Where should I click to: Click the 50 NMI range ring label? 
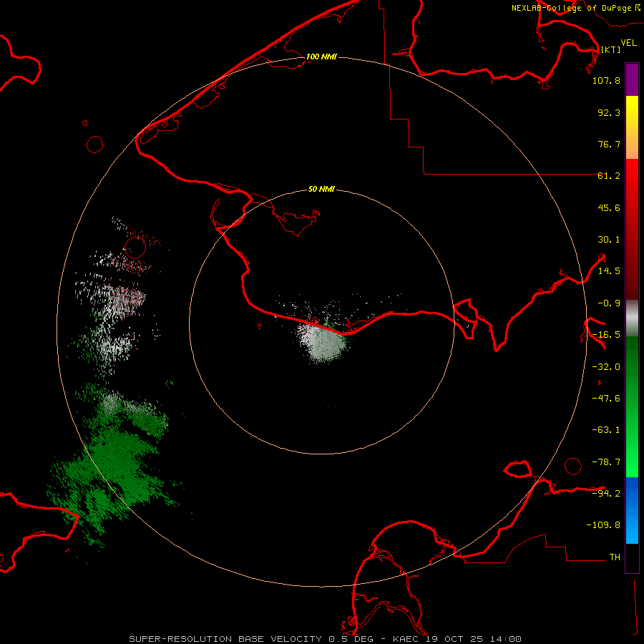321,189
